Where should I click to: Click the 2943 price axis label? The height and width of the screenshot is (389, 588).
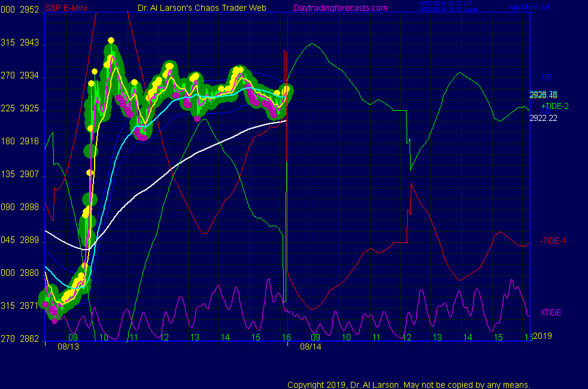click(29, 42)
